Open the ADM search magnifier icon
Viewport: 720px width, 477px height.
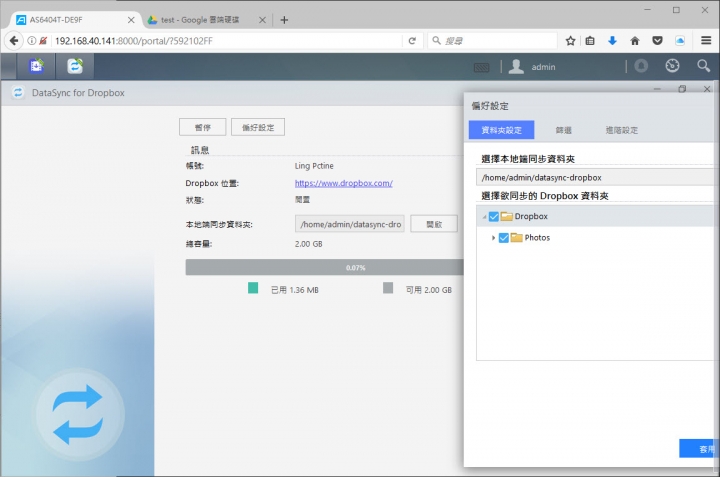(x=703, y=66)
